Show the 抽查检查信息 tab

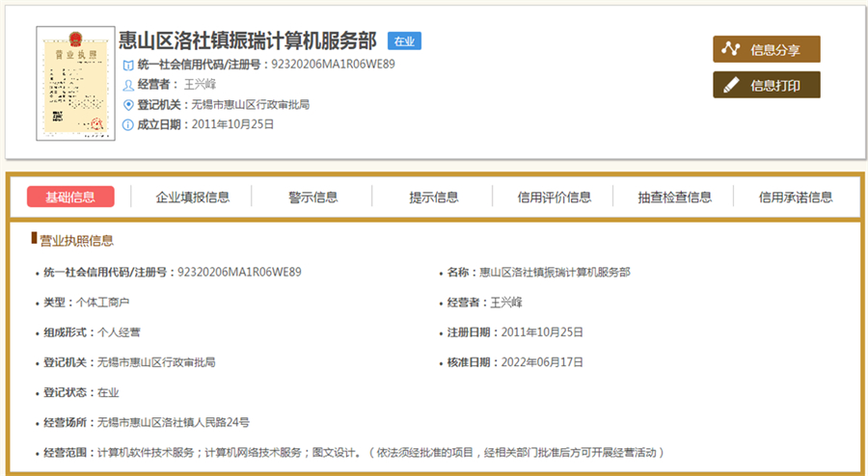pyautogui.click(x=674, y=197)
